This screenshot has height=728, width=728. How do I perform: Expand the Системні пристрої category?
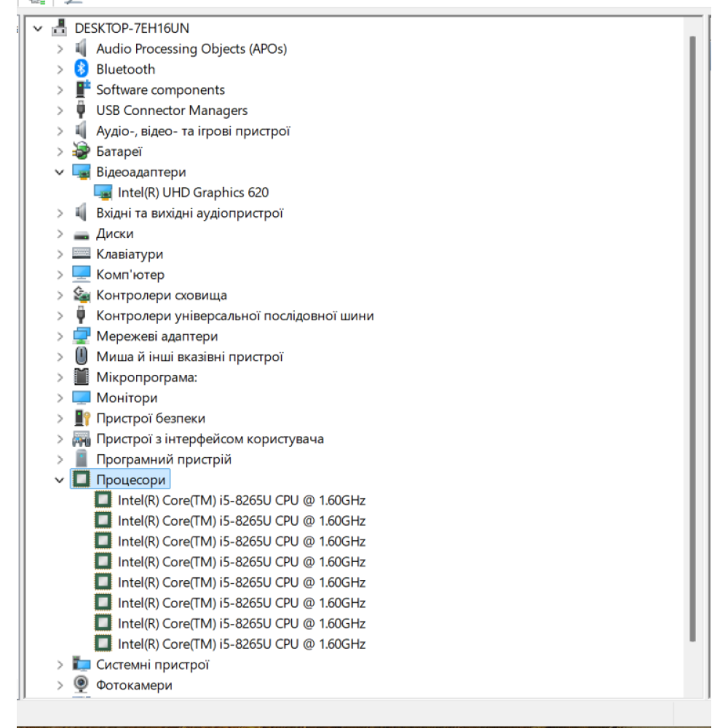click(60, 665)
